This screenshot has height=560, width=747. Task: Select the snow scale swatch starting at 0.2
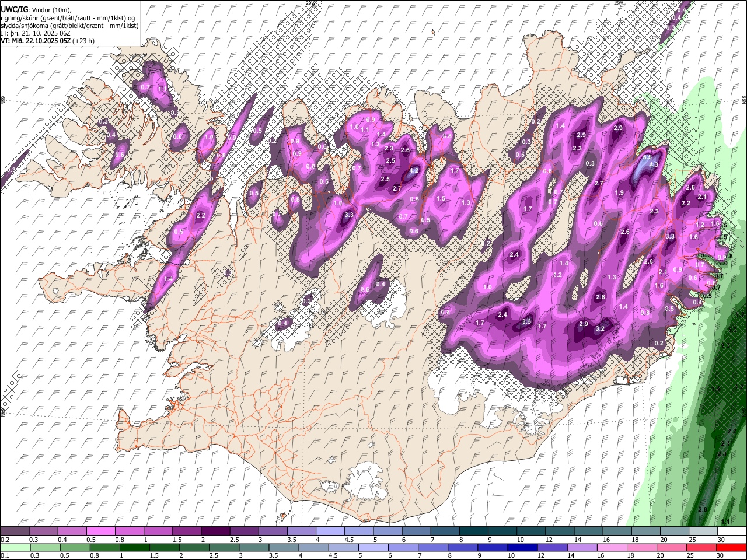click(15, 531)
